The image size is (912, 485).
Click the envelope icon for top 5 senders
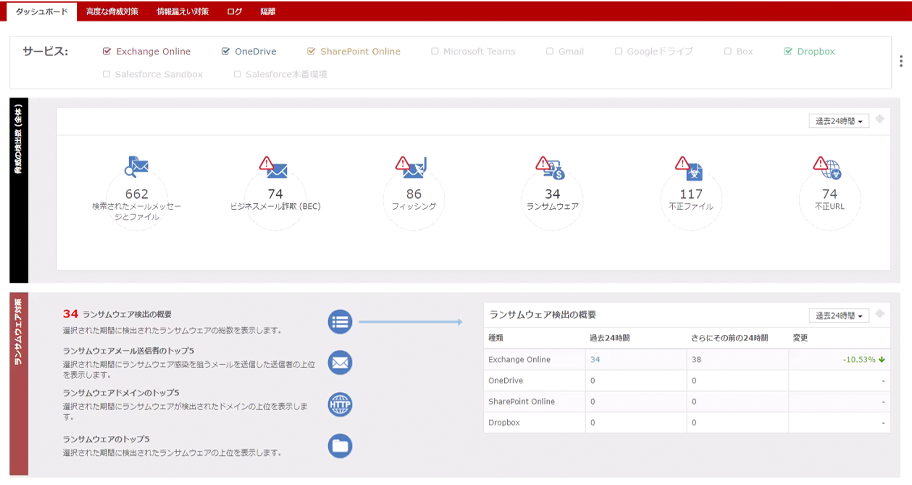340,362
